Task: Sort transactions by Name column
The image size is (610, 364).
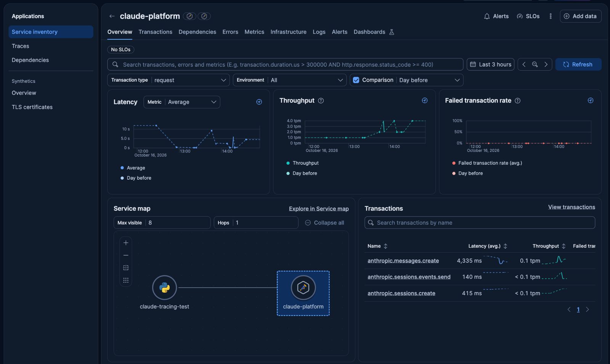Action: click(377, 246)
